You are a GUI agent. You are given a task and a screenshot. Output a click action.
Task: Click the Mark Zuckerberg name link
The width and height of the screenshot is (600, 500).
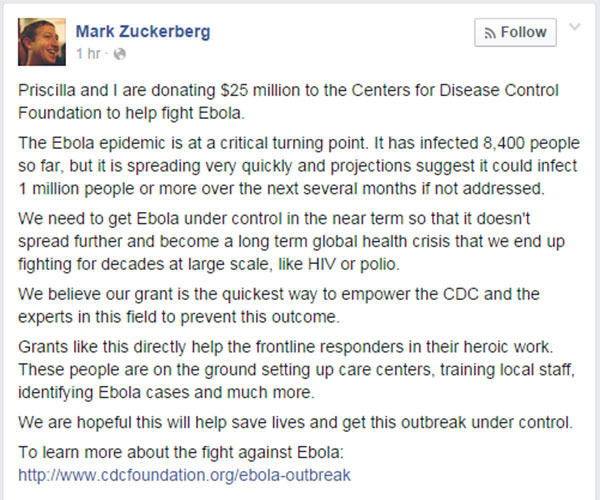coord(143,31)
